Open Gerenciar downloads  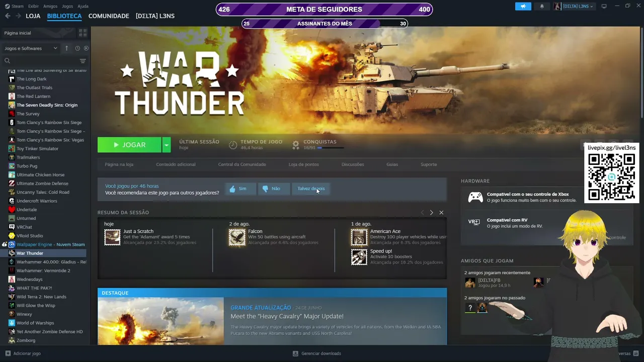pyautogui.click(x=317, y=353)
